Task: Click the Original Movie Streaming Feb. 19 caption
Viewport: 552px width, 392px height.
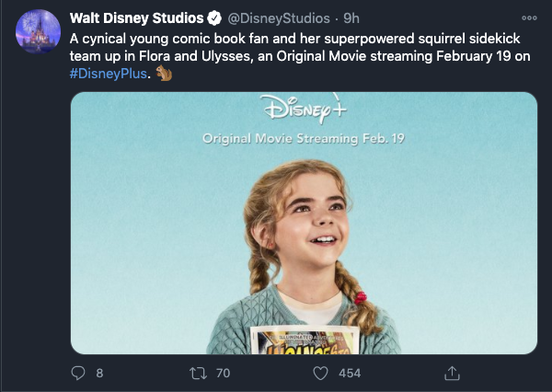Action: click(304, 138)
